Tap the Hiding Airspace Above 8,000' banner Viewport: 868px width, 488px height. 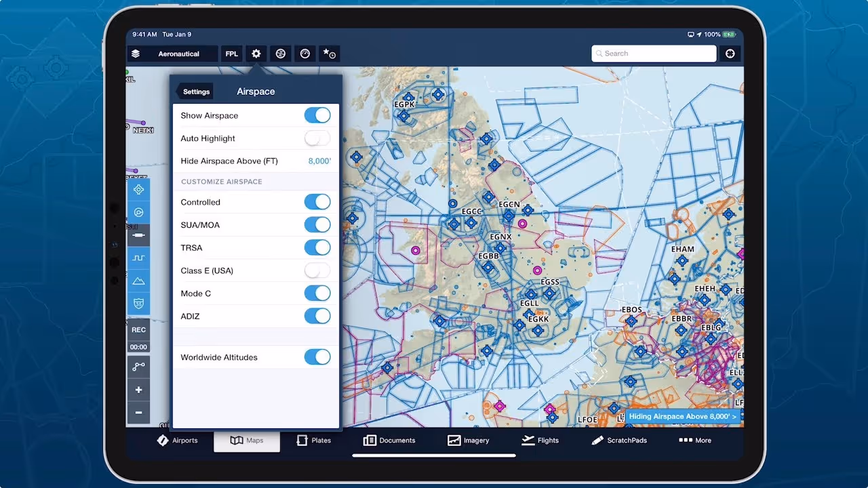[684, 416]
